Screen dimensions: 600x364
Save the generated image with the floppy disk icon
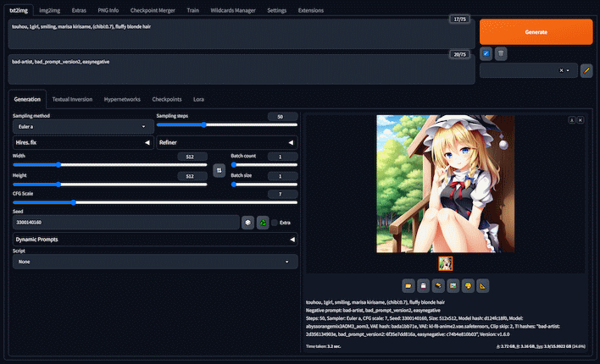pos(423,285)
